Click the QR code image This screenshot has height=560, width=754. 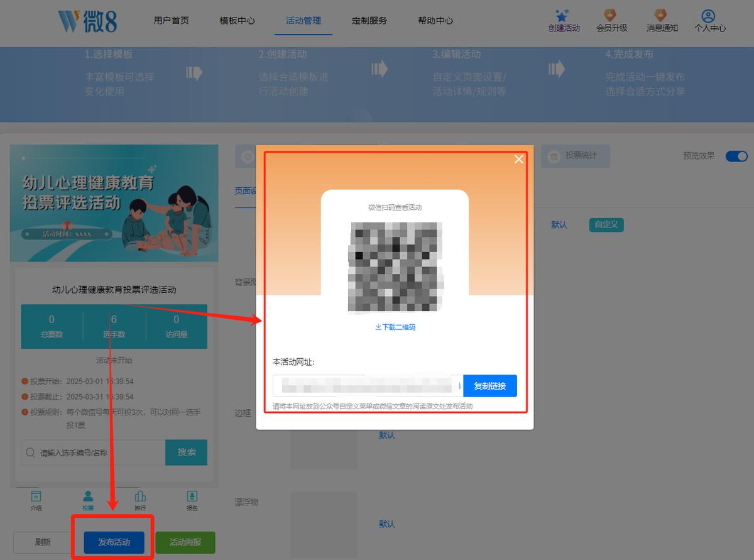pyautogui.click(x=395, y=266)
